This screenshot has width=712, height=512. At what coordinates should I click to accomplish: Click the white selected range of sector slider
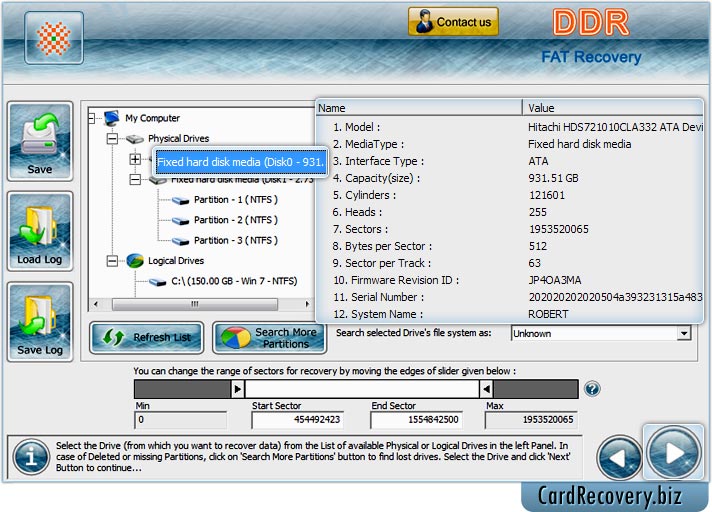click(x=362, y=389)
